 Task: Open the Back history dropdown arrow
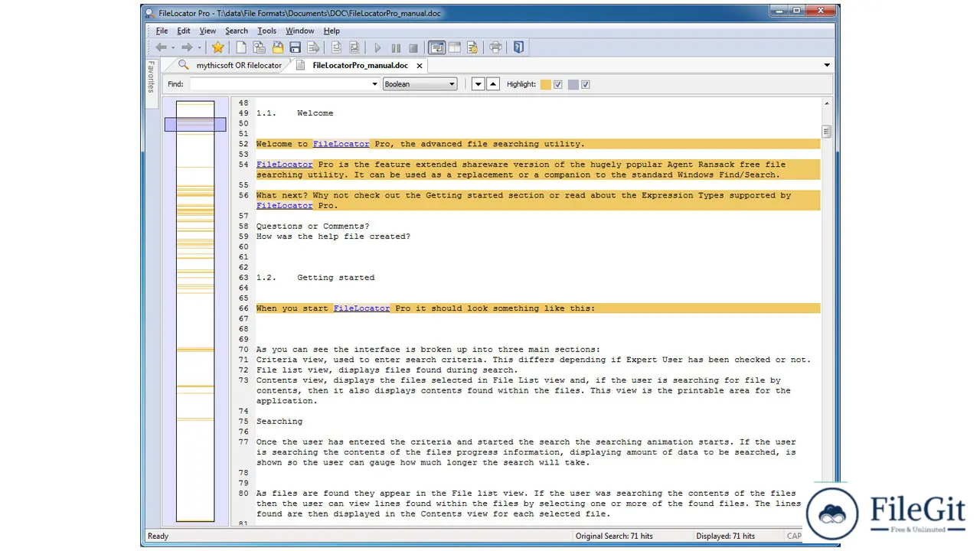(x=172, y=47)
